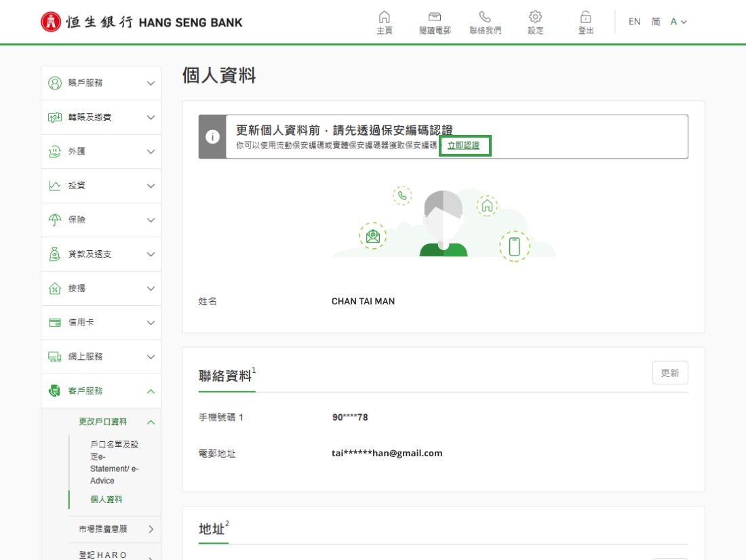
Task: Collapse the 客戶服務 section
Action: 151,391
